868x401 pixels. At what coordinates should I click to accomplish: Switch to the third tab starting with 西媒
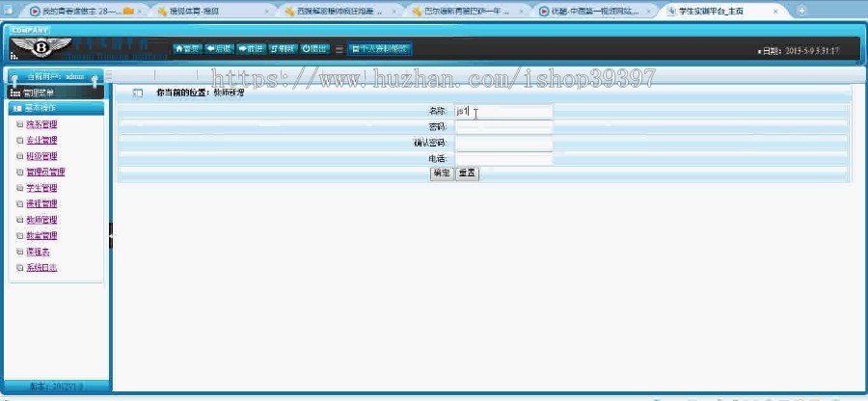(x=339, y=11)
